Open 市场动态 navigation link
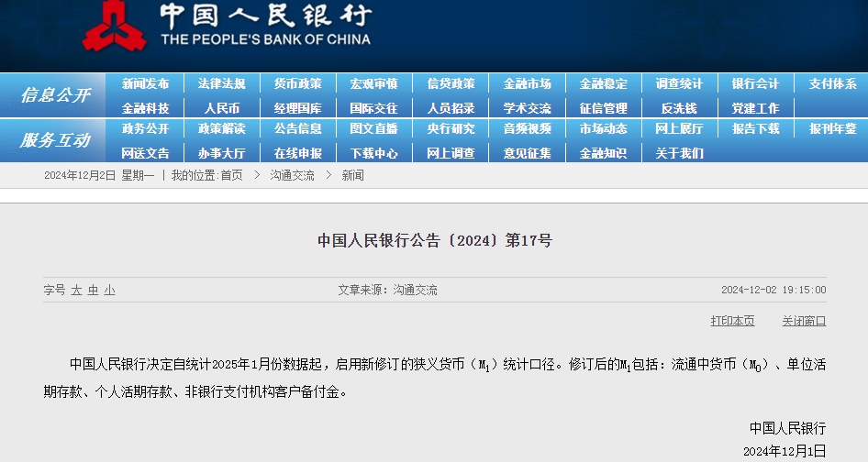The height and width of the screenshot is (462, 868). tap(604, 129)
